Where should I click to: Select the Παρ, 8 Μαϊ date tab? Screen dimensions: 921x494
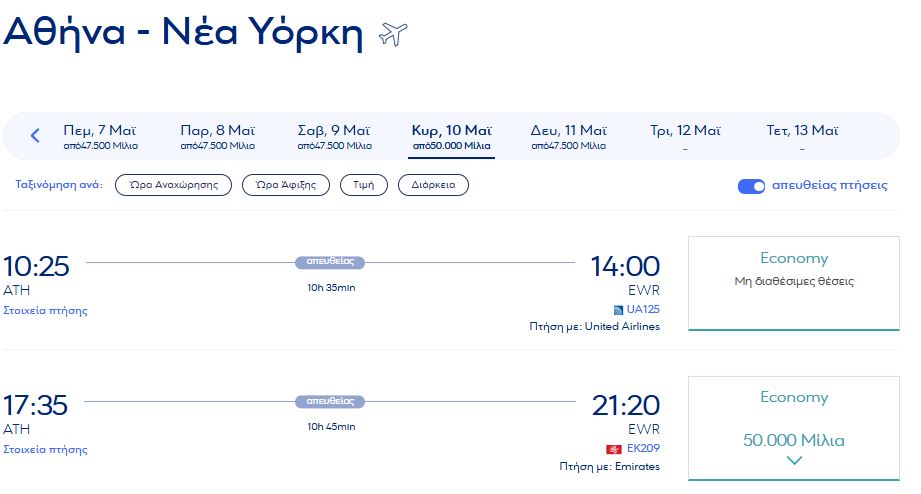tap(217, 136)
